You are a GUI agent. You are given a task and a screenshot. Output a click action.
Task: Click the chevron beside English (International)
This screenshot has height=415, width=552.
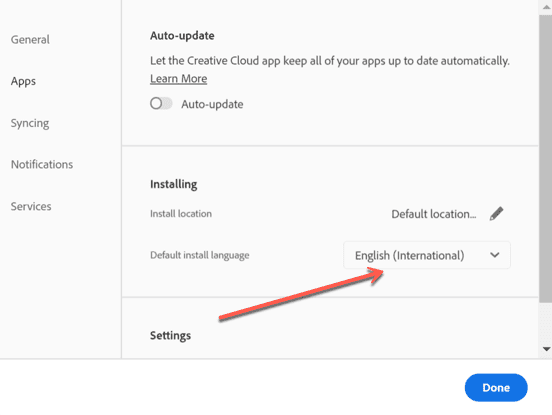[495, 255]
